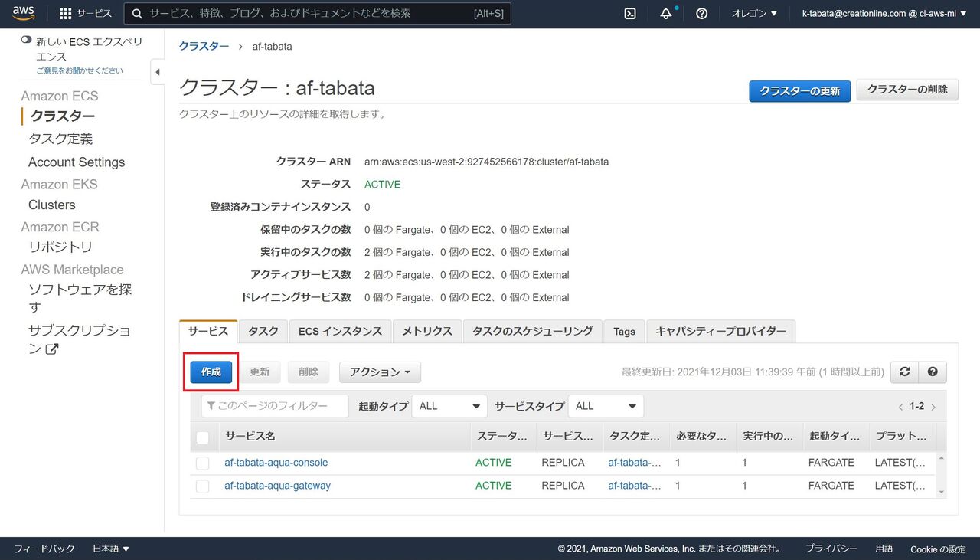Open the af-tabata-aqua-console service link

tap(276, 463)
